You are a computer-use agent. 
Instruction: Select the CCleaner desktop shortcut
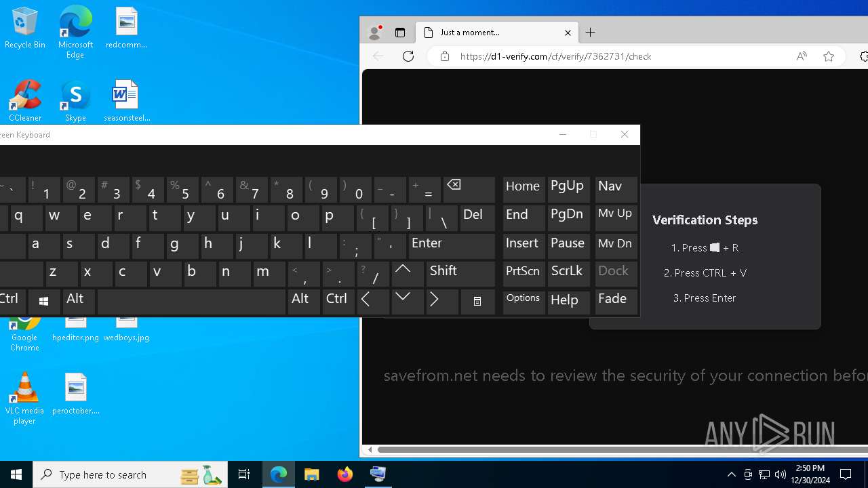[x=25, y=100]
